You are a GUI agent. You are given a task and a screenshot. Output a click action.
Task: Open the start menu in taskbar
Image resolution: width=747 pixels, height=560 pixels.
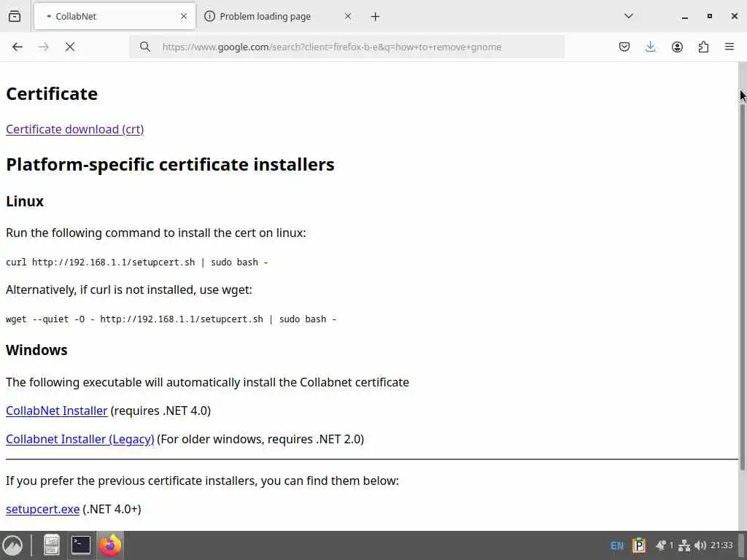(x=13, y=545)
